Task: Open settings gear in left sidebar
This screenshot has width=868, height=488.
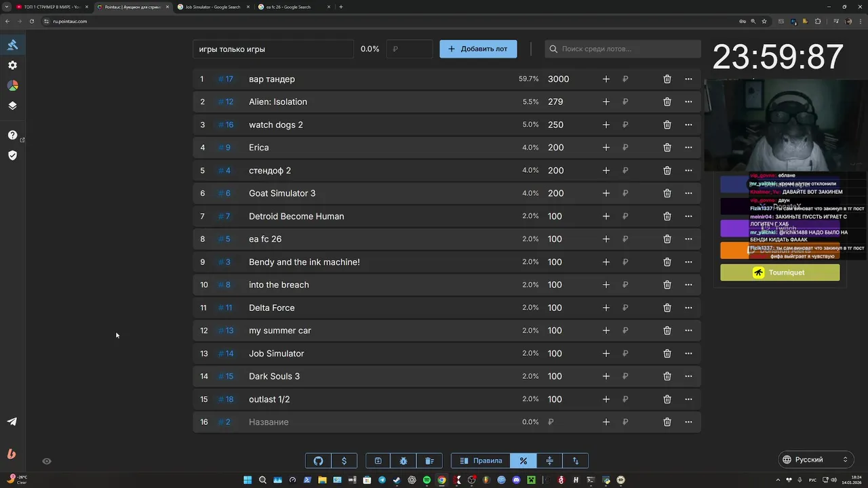Action: click(12, 65)
